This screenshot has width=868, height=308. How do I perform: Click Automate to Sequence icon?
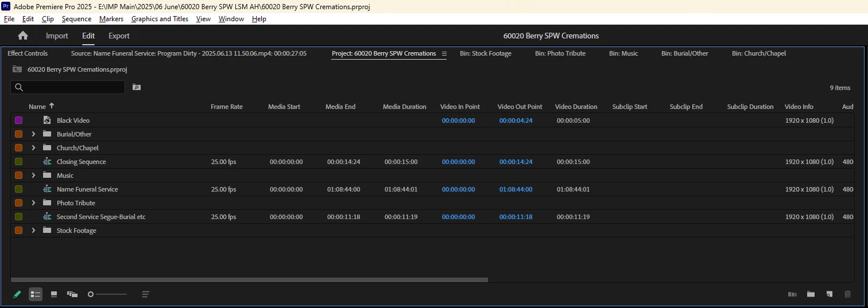[792, 294]
